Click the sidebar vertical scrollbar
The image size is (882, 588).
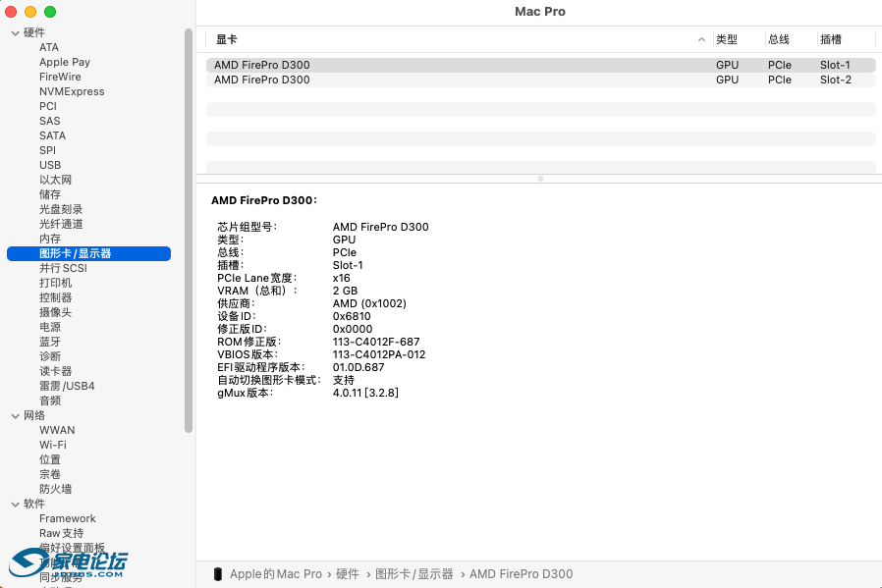(x=189, y=231)
